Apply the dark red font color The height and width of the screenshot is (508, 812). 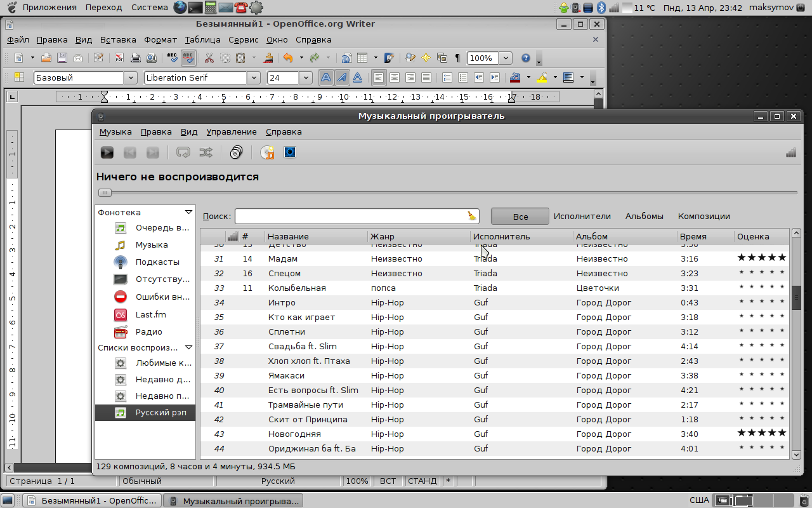515,77
